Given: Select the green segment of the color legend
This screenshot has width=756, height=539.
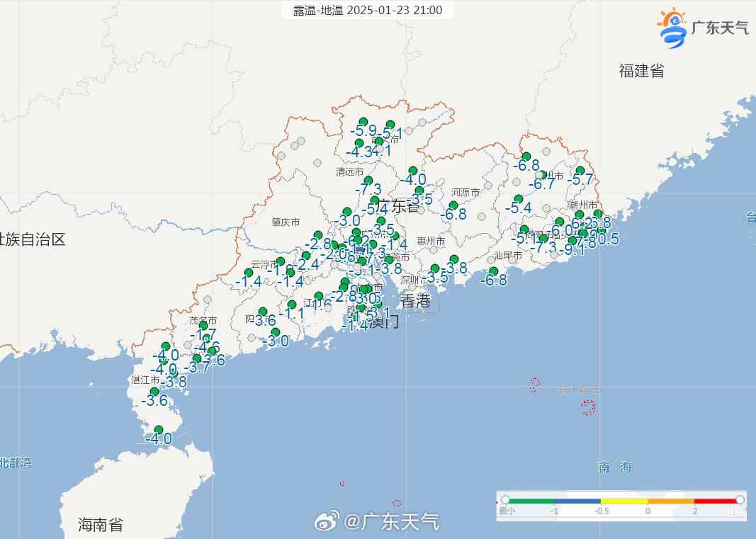Looking at the screenshot, I should pos(531,501).
